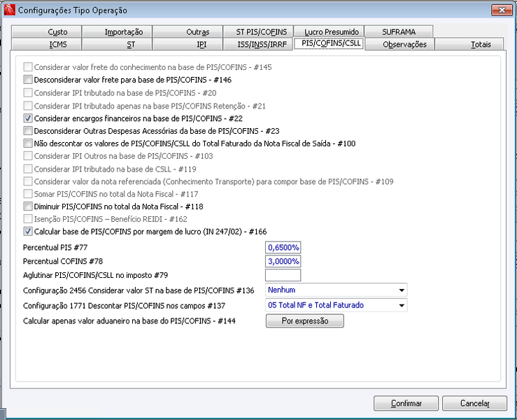Enable Desconsiderar valor frete #146
The width and height of the screenshot is (517, 420).
[x=28, y=80]
